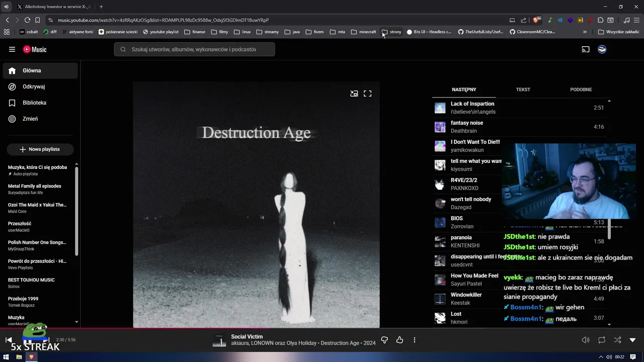644x362 pixels.
Task: Open the new tab plus button
Action: coord(101,7)
